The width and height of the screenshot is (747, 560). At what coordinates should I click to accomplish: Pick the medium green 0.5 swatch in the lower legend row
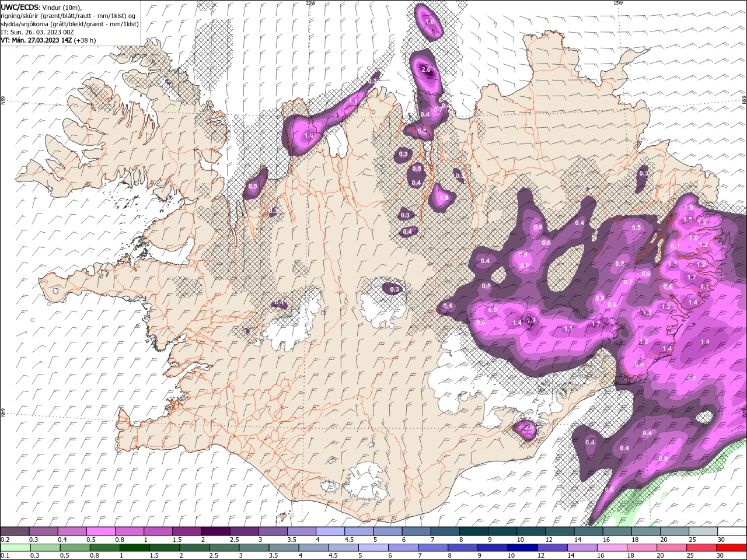(75, 547)
